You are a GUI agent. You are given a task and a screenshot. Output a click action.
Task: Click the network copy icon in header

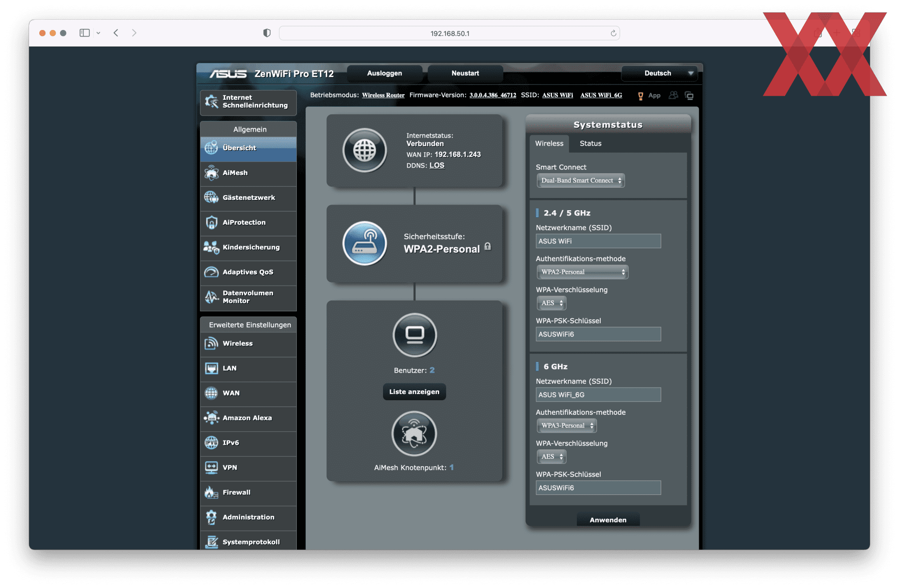[x=689, y=96]
